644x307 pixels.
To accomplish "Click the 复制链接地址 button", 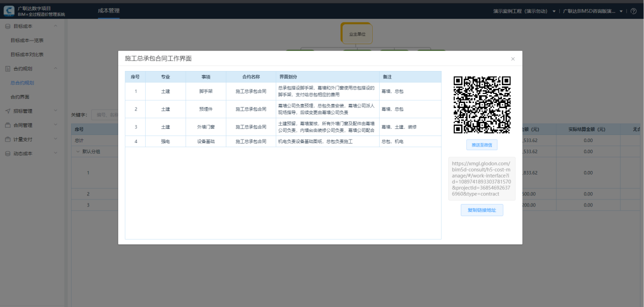I will (x=482, y=210).
